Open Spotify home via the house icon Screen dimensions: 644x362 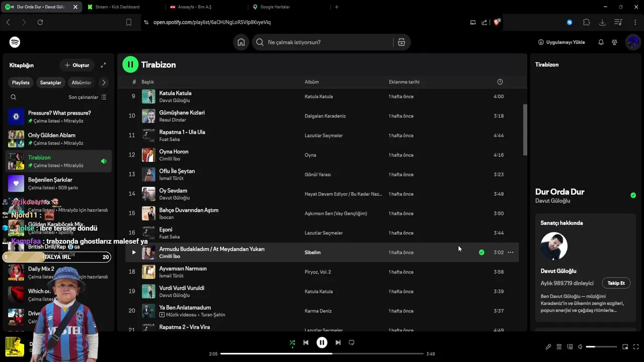coord(241,42)
